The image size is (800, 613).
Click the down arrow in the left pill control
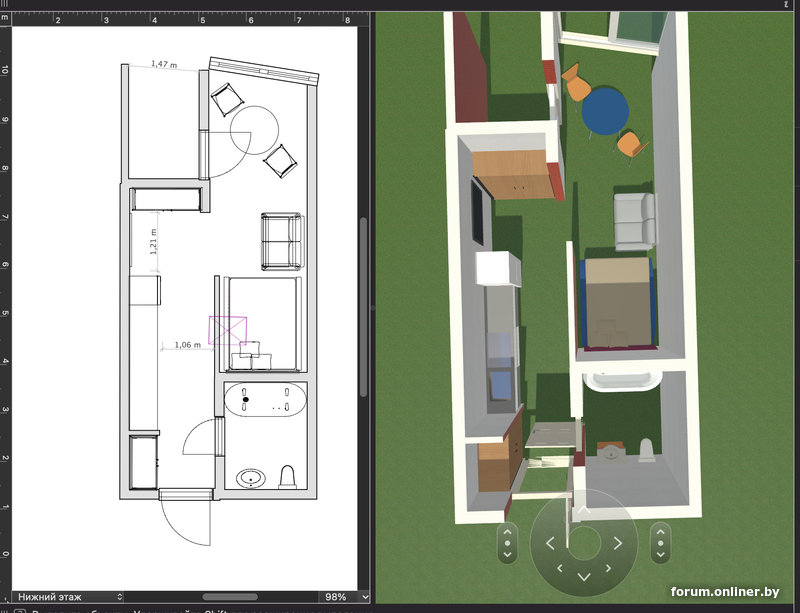[x=508, y=554]
